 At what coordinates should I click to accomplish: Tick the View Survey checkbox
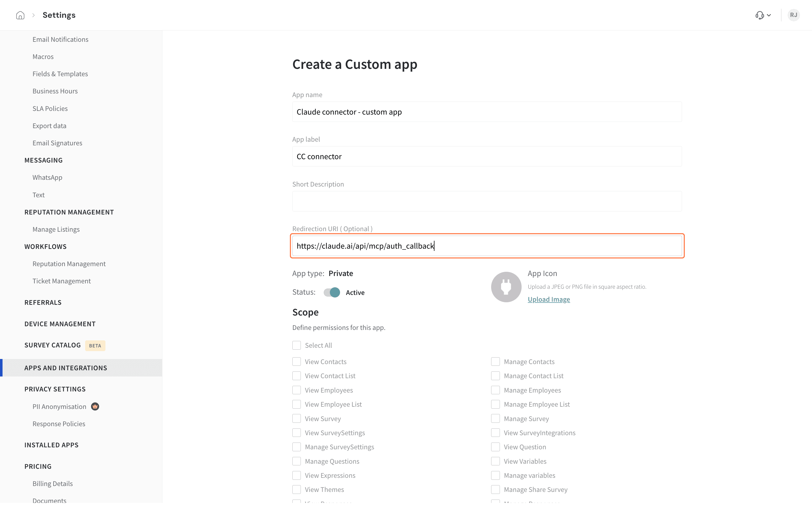296,419
